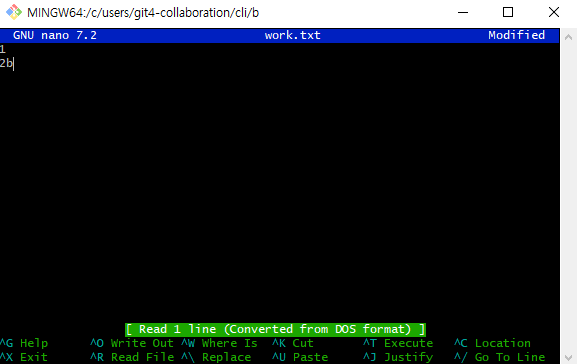The image size is (577, 364).
Task: Click the ^W Where Is shortcut
Action: coord(219,343)
